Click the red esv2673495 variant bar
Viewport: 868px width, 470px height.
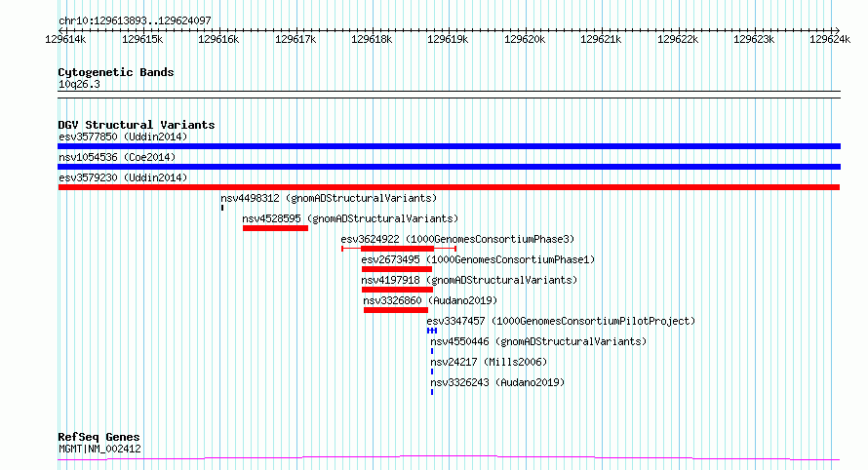(396, 269)
